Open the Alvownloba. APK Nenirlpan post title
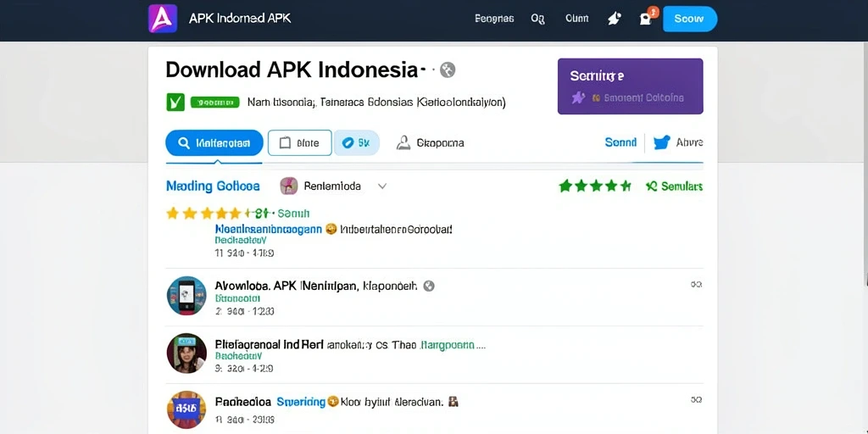Image resolution: width=868 pixels, height=434 pixels. click(317, 287)
